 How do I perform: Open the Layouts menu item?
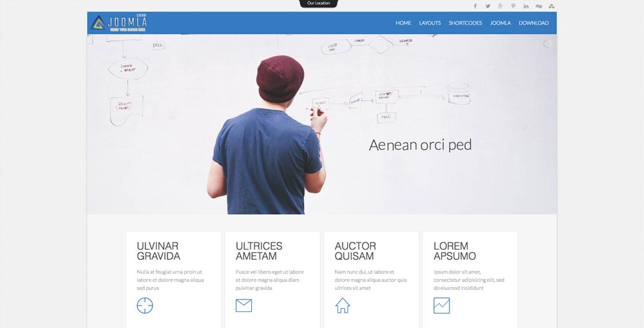(x=430, y=23)
